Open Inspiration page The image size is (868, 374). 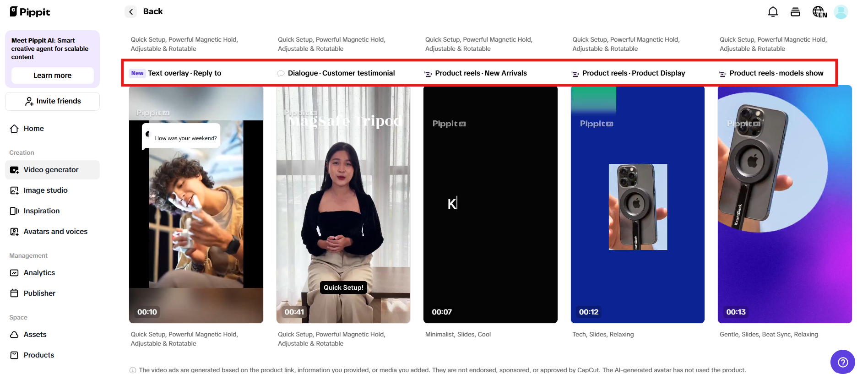[x=52, y=211]
